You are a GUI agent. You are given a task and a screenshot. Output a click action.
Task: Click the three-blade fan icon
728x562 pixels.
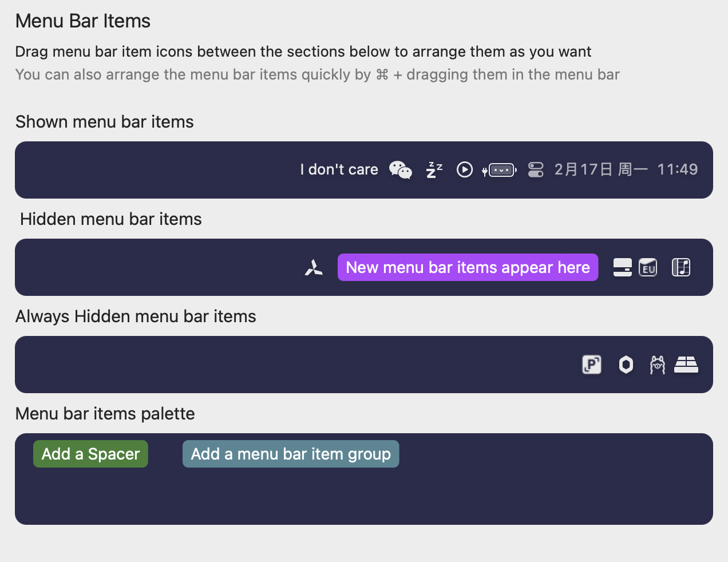(x=314, y=267)
